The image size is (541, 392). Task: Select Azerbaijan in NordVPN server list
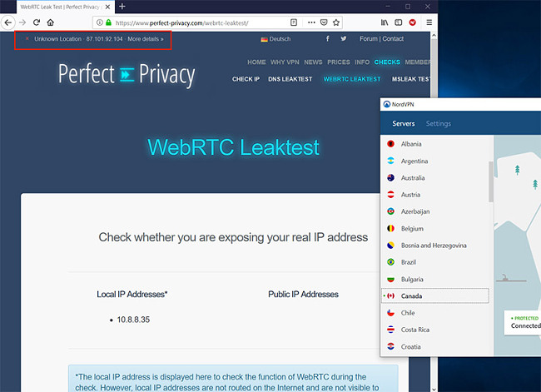click(x=434, y=211)
